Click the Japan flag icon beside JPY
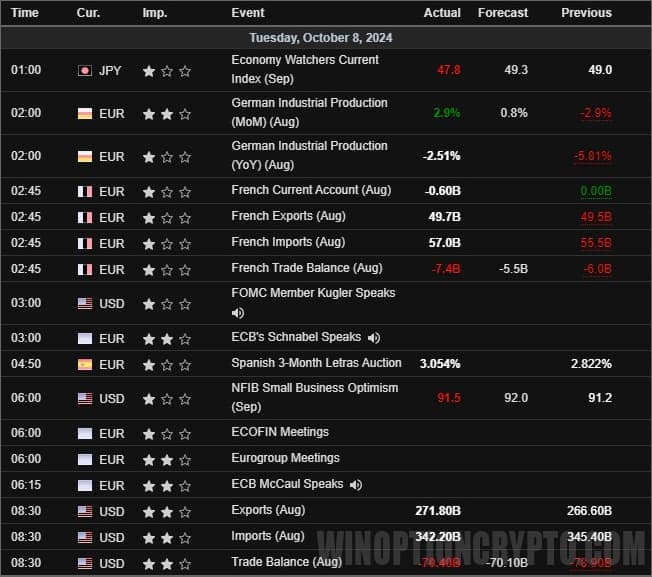 85,71
